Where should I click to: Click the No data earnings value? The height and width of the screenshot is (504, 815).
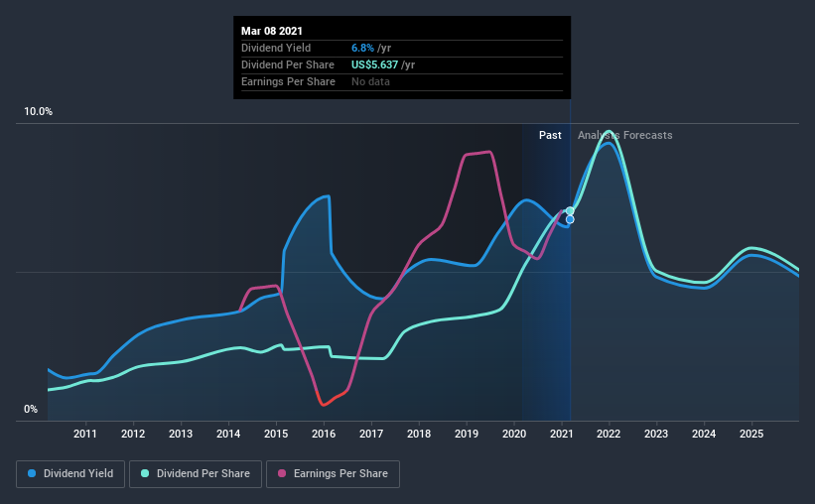tap(370, 81)
